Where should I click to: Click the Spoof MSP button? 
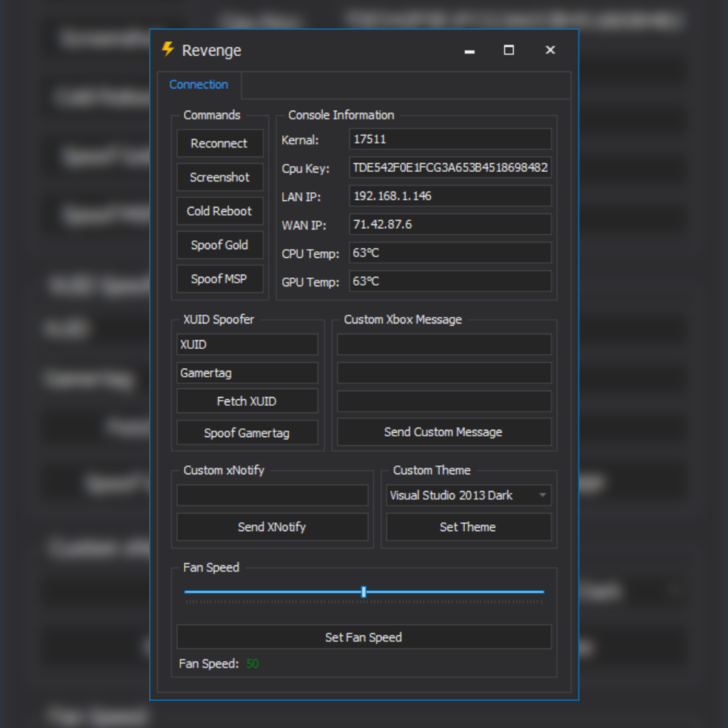click(220, 279)
